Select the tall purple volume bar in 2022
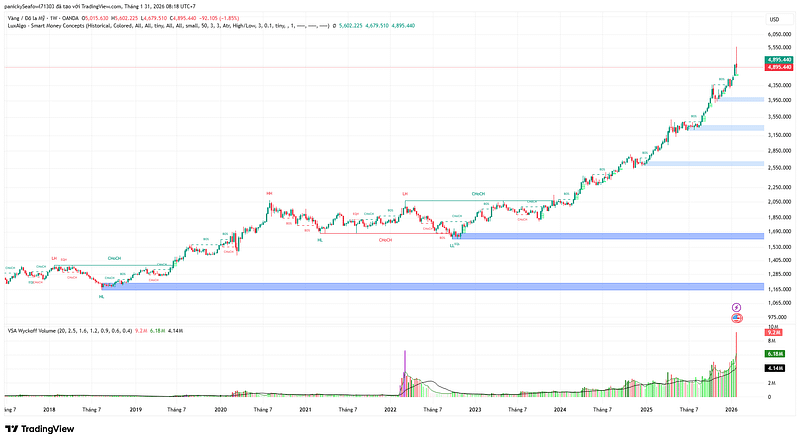800x442 pixels. [405, 372]
